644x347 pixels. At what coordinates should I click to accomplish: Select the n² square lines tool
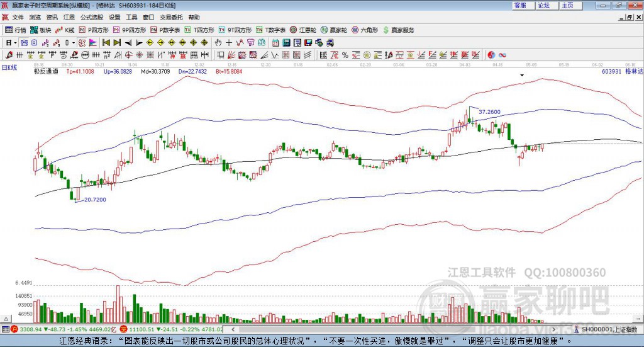(107, 55)
